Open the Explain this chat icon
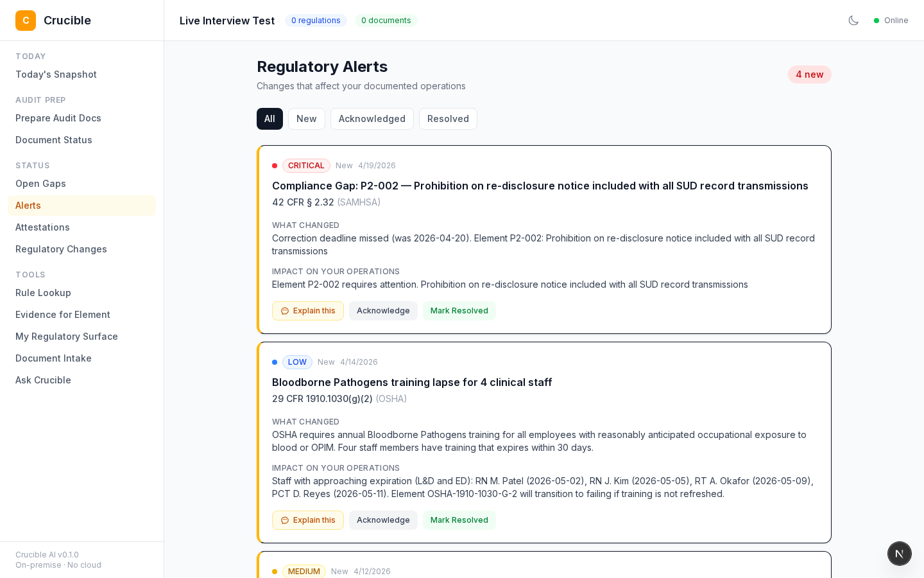 pos(285,311)
